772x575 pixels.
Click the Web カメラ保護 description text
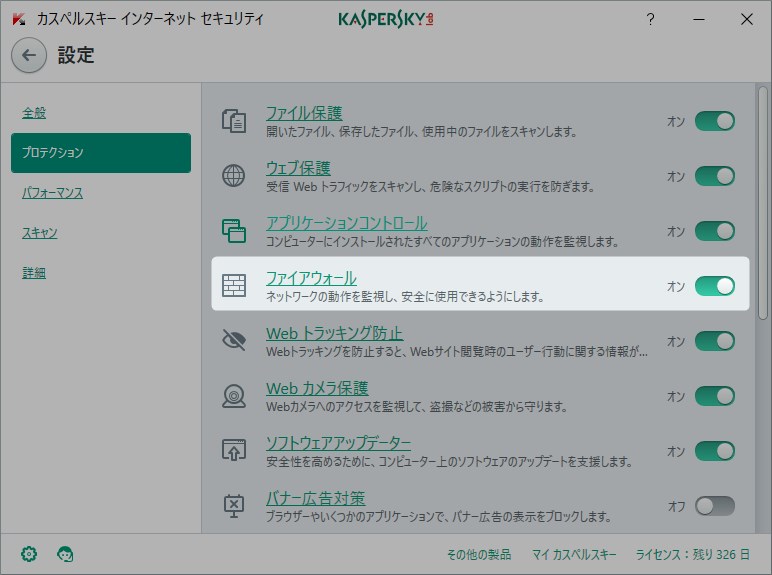(417, 407)
